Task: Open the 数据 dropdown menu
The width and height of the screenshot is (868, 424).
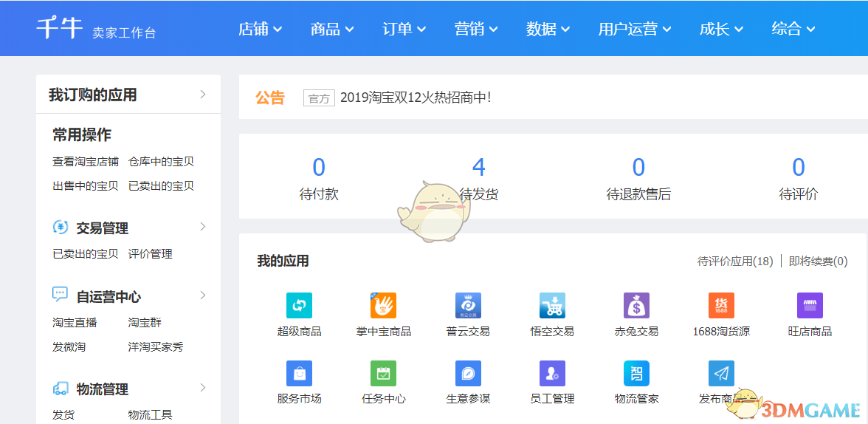Action: pos(548,29)
